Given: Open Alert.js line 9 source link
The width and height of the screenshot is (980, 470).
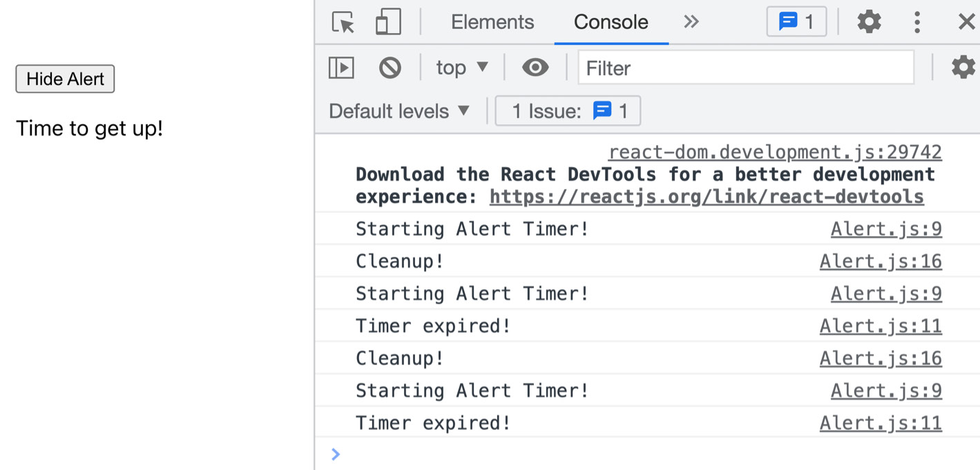Looking at the screenshot, I should pyautogui.click(x=886, y=228).
